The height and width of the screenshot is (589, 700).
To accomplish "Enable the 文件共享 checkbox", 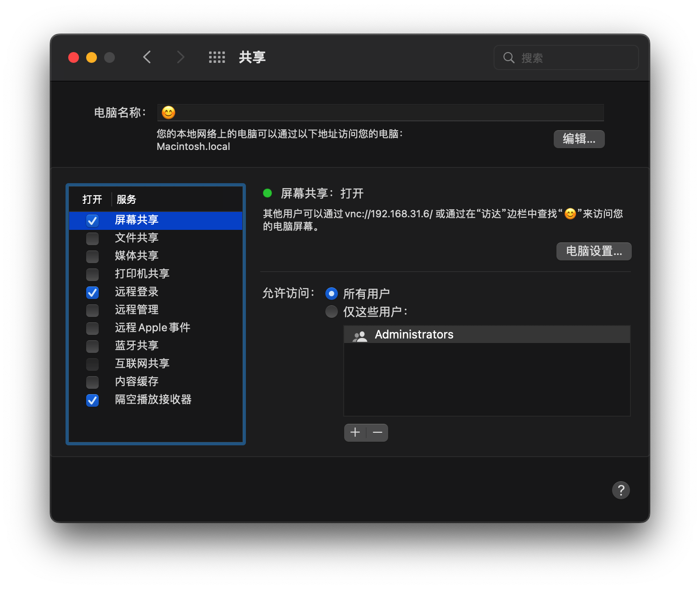I will pos(92,238).
